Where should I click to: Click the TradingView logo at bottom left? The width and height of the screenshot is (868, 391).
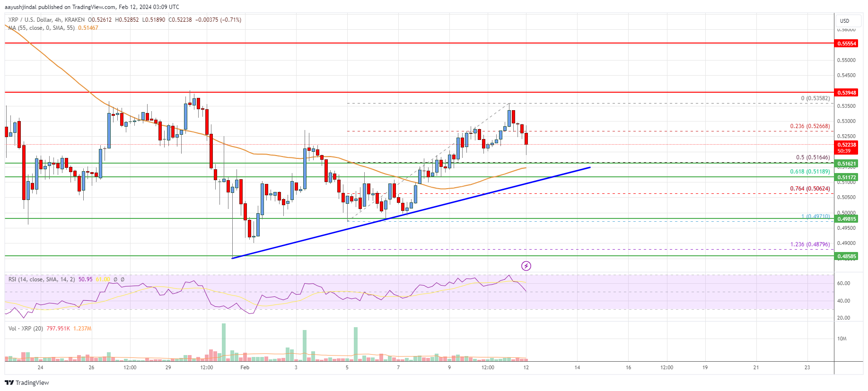(27, 382)
